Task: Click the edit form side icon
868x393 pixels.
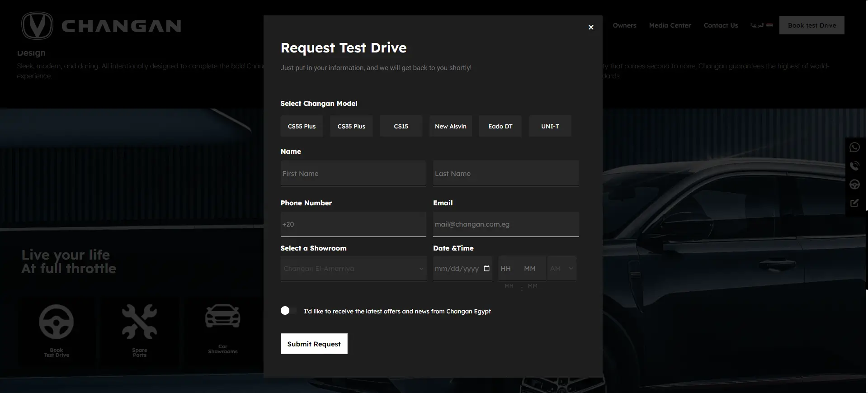Action: coord(854,203)
